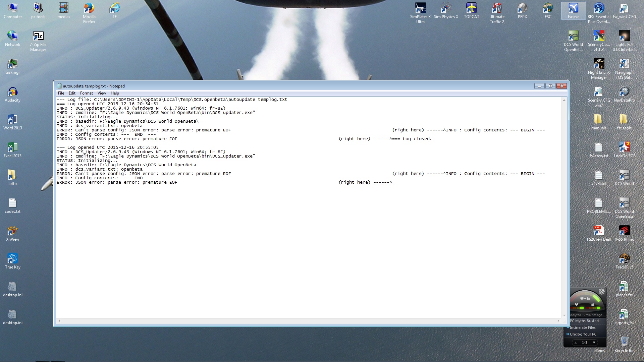This screenshot has height=362, width=644.
Task: Launch Excel 2013 from the desktop
Action: tap(12, 150)
